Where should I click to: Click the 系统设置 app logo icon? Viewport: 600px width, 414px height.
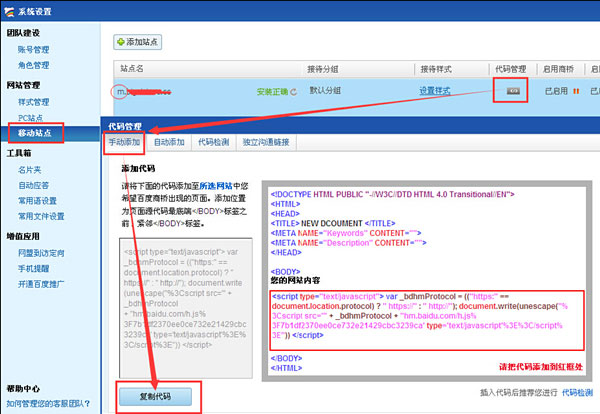coord(9,11)
